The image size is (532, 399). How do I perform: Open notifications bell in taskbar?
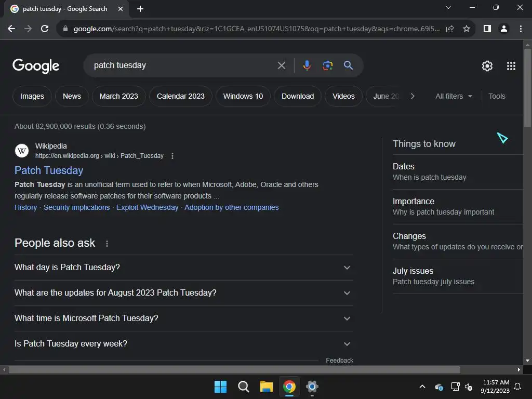(x=517, y=387)
